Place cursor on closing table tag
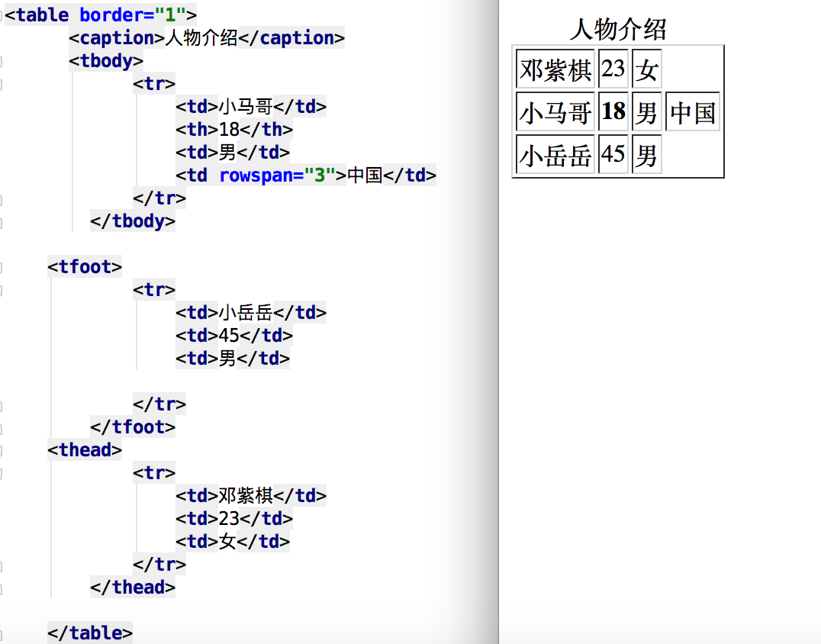The width and height of the screenshot is (821, 644). [90, 633]
